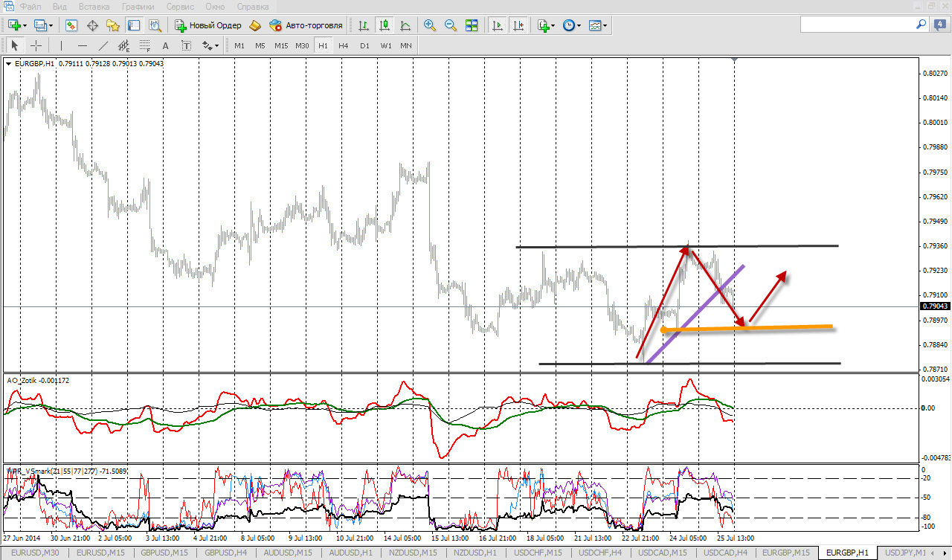Switch timeframe to M1
The height and width of the screenshot is (560, 952).
tap(239, 45)
